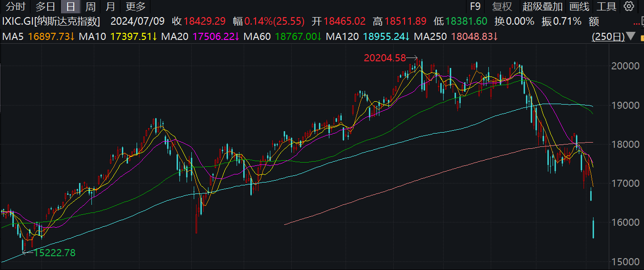The width and height of the screenshot is (644, 270).
Task: Click the red ellipsis more-info icon
Action: (x=637, y=23)
